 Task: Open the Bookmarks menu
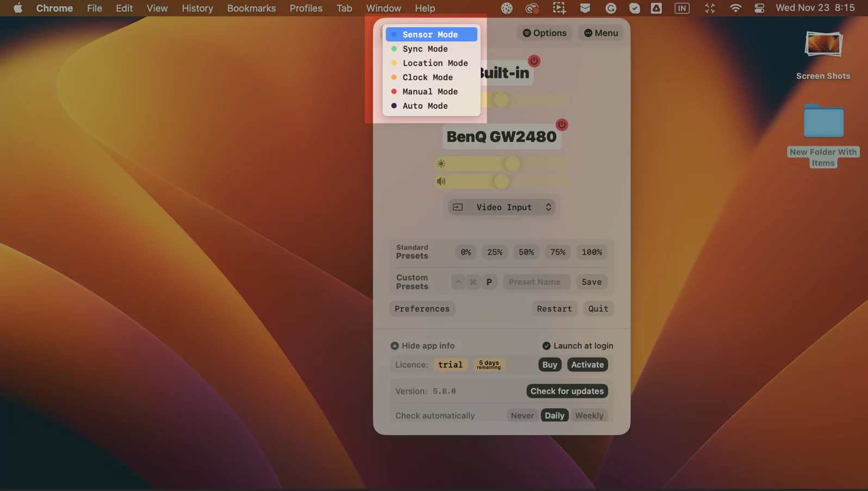tap(251, 8)
